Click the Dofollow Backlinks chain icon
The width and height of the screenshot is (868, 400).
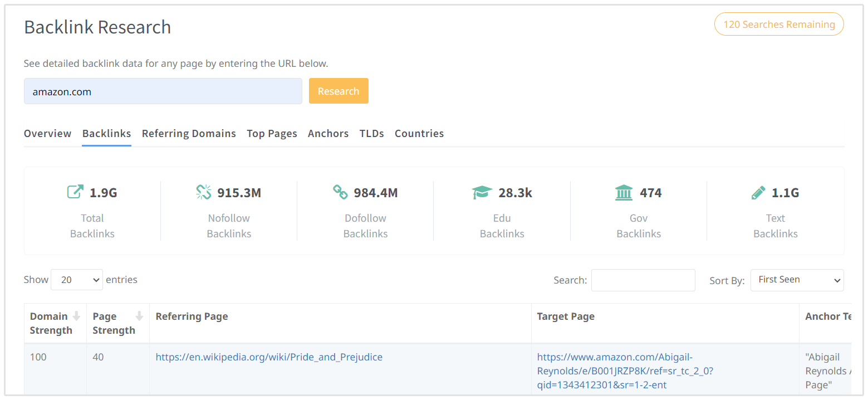340,192
